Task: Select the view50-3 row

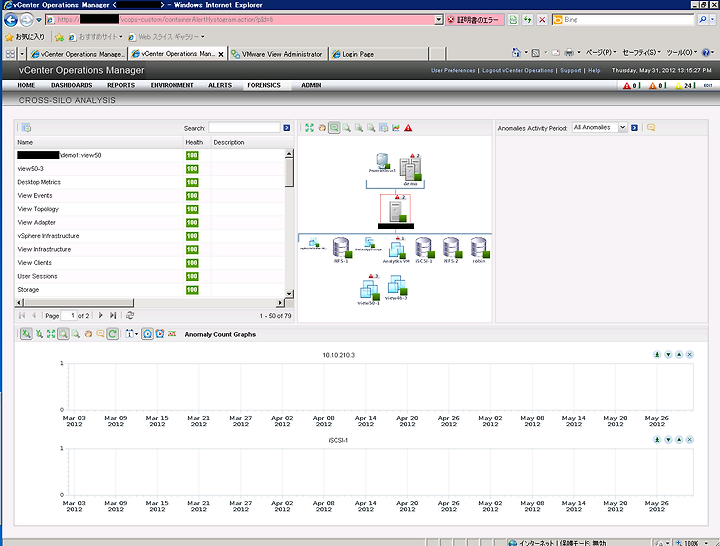Action: (x=149, y=169)
